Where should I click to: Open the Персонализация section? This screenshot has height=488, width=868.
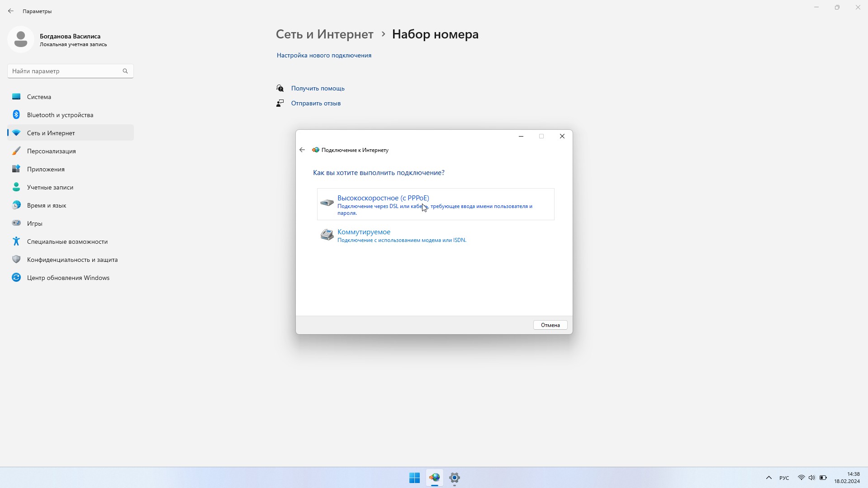point(51,151)
